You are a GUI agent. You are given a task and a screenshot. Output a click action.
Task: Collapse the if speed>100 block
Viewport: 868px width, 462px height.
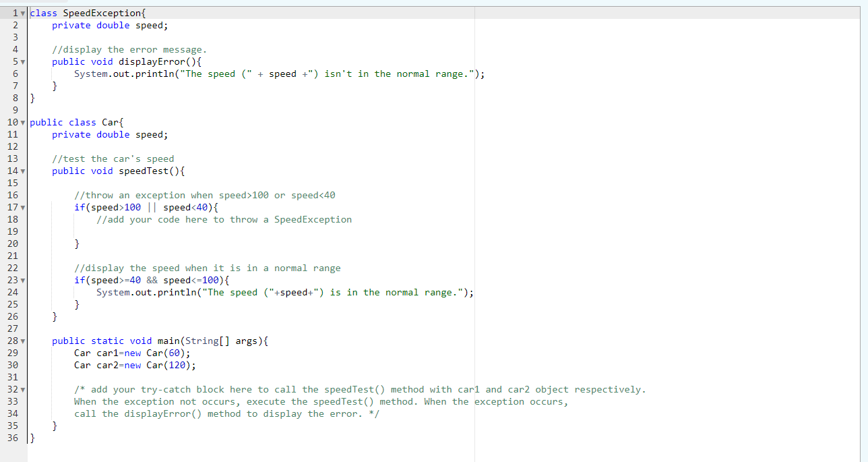click(x=24, y=207)
